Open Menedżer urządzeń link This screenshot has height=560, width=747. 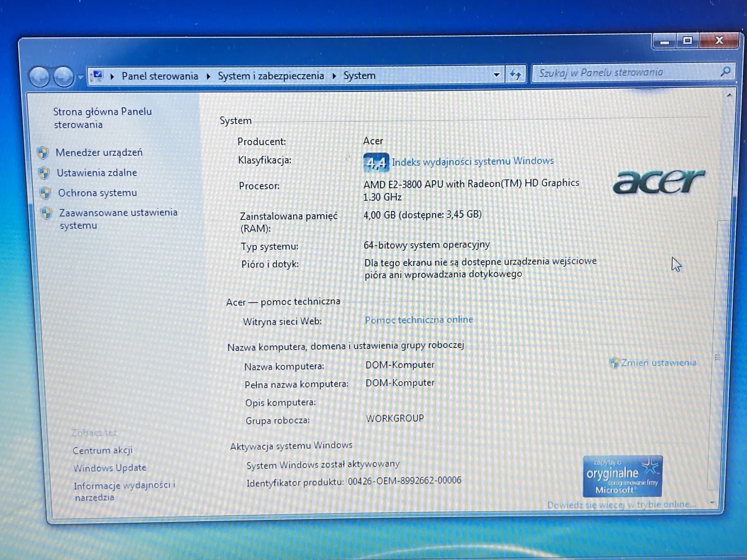pos(99,153)
